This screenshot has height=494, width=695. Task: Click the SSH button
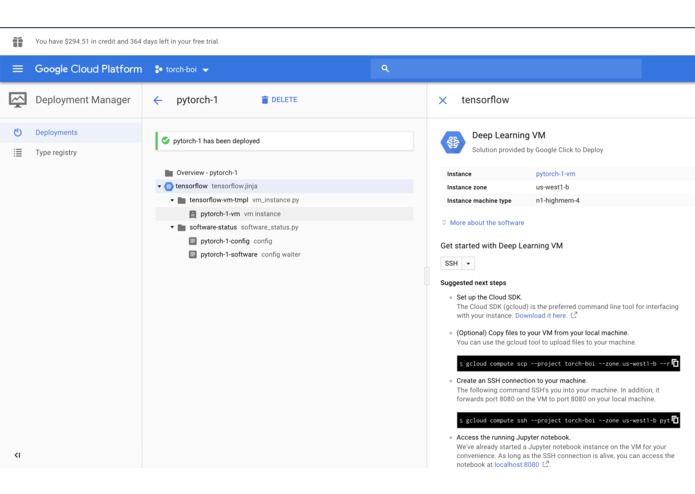451,263
